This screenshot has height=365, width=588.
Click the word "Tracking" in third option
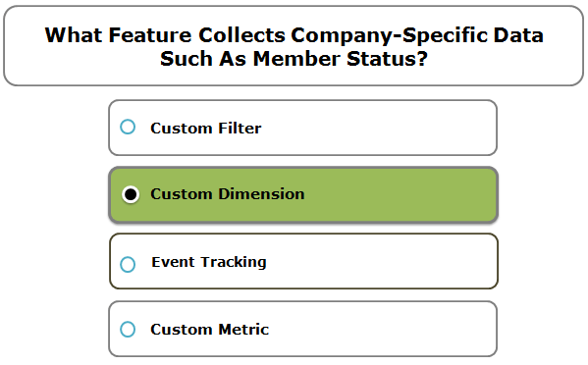[234, 262]
